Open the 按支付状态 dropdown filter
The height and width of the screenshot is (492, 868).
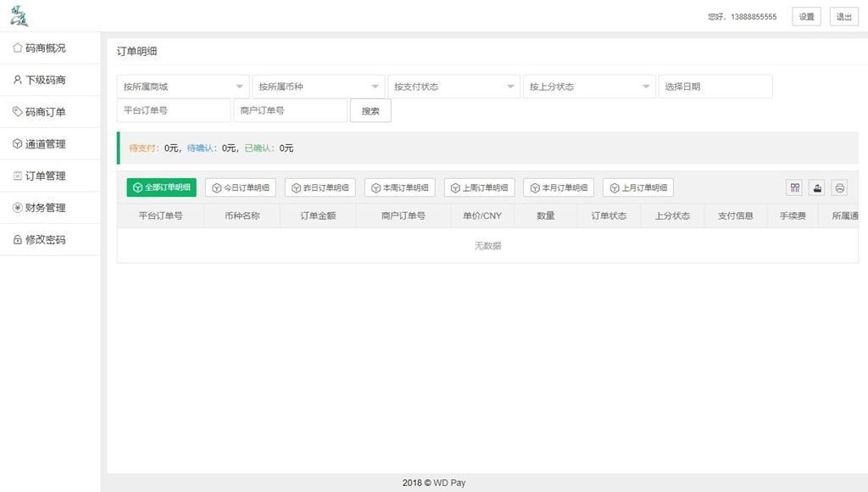click(453, 87)
